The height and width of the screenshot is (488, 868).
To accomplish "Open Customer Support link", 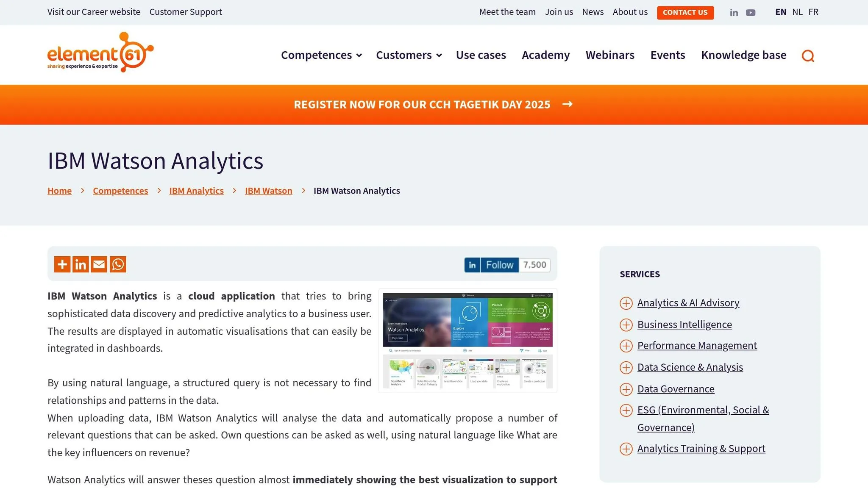I will 186,12.
